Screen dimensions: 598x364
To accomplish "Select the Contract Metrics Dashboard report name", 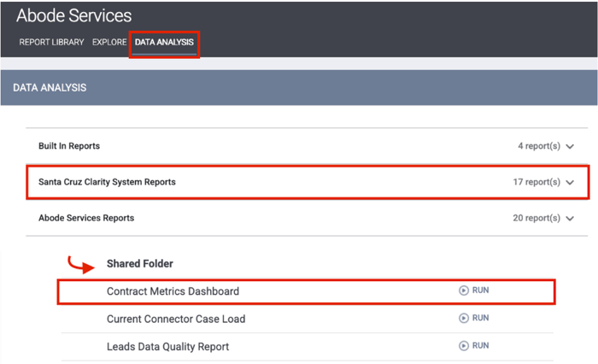I will pyautogui.click(x=173, y=291).
